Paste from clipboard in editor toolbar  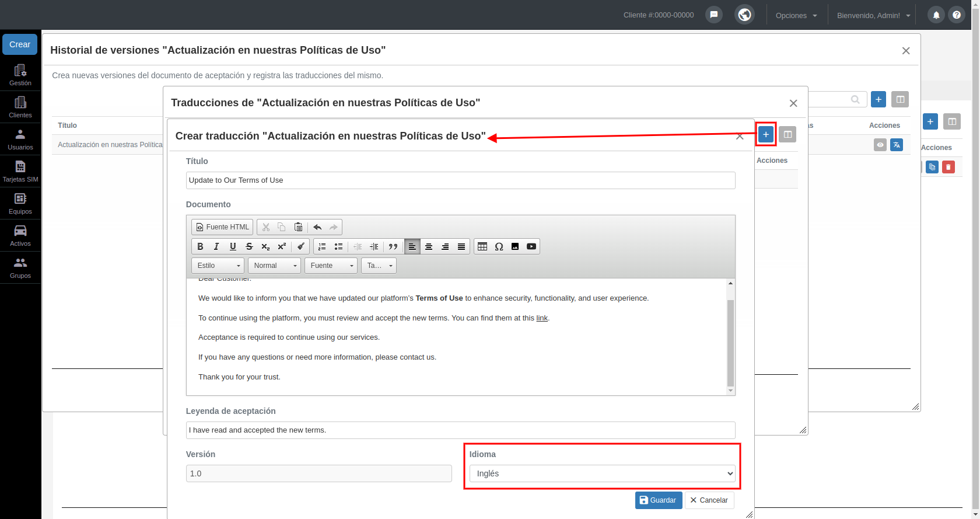298,227
